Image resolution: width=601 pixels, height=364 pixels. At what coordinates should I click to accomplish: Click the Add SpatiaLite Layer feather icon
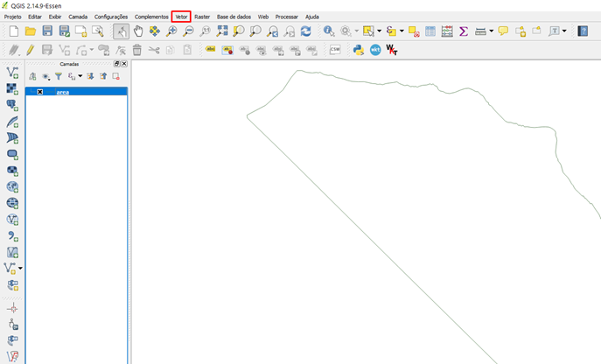(12, 122)
